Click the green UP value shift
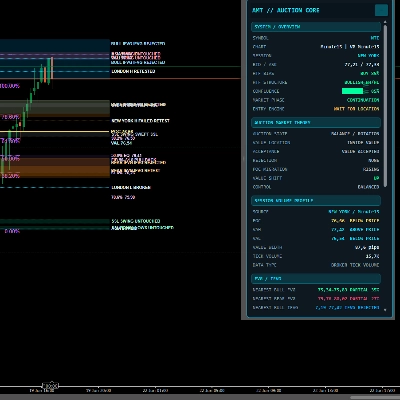 pos(376,178)
